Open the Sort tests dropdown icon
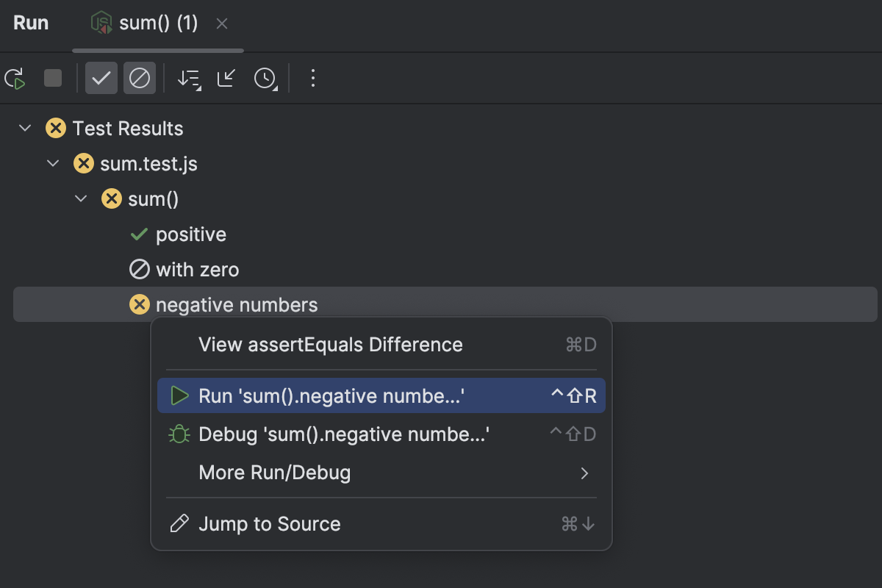 coord(189,79)
